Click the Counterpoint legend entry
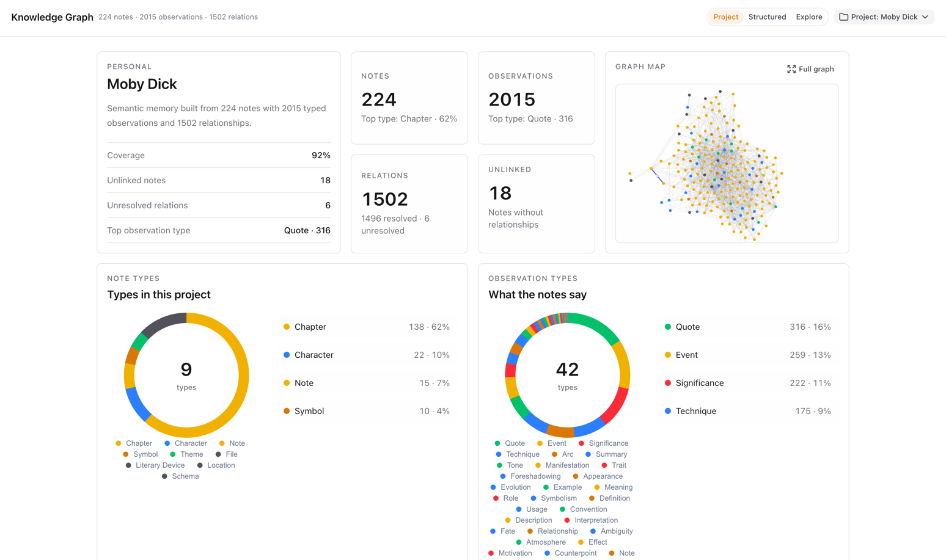This screenshot has width=946, height=560. point(570,553)
